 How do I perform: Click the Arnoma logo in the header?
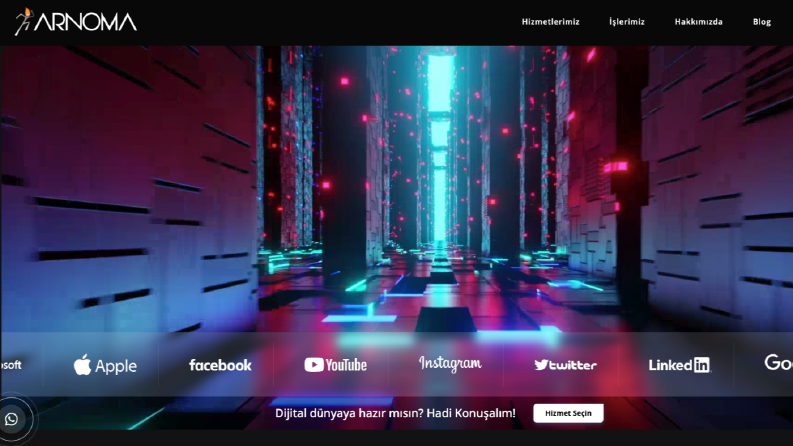point(76,22)
